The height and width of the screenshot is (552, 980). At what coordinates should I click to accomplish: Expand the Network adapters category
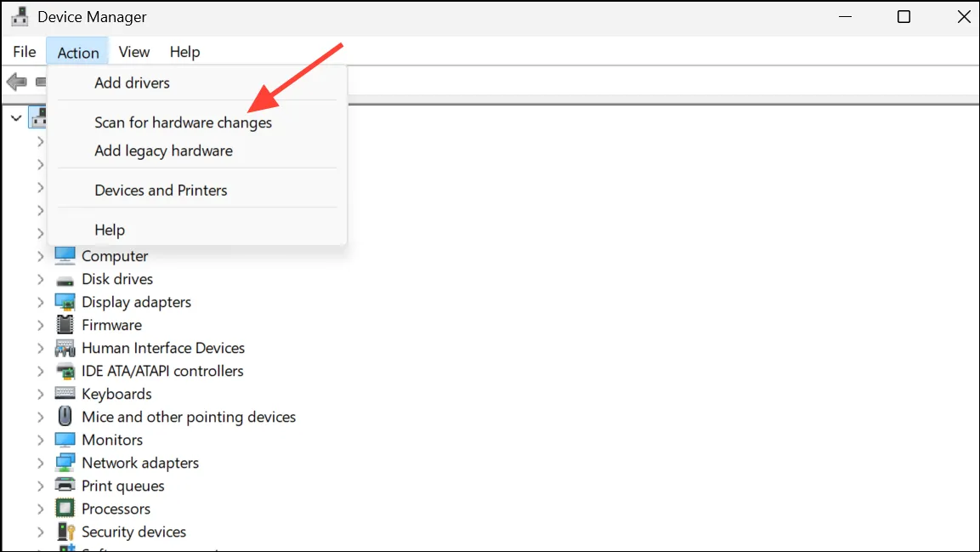[41, 464]
